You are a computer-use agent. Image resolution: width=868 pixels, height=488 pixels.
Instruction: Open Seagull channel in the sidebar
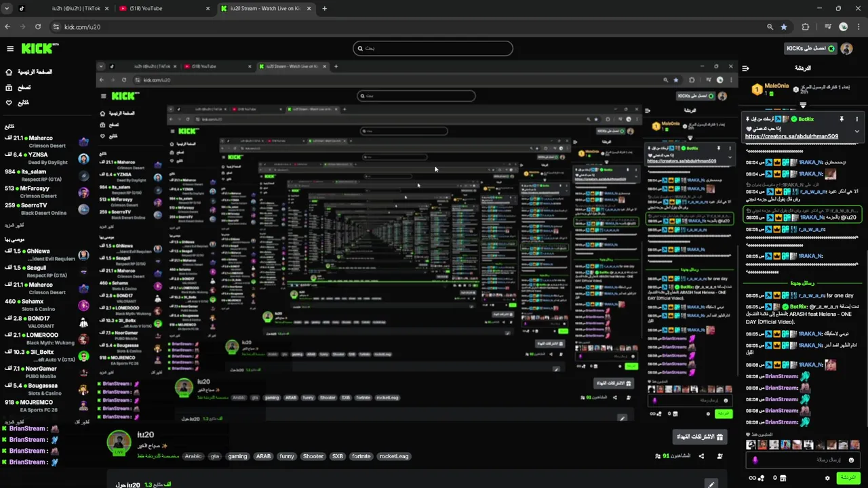click(46, 272)
